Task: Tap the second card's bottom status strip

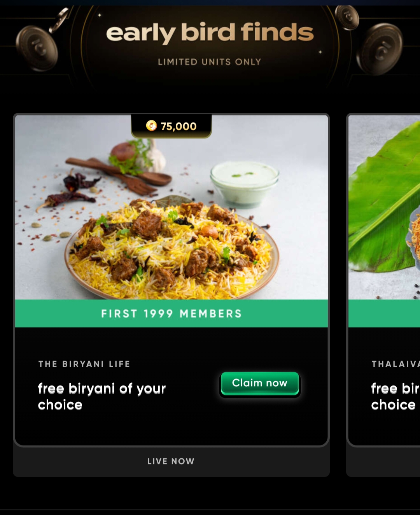Action: (383, 461)
